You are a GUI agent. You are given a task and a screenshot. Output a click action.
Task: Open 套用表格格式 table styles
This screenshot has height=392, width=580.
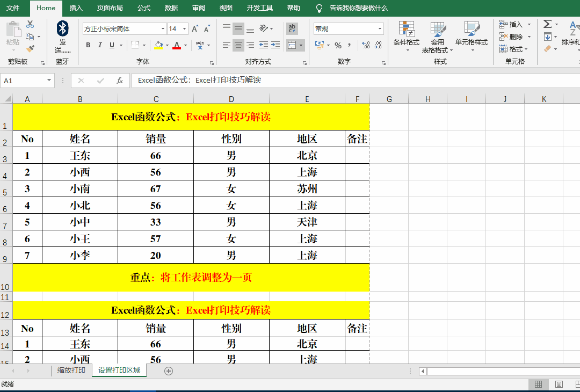[x=437, y=37]
